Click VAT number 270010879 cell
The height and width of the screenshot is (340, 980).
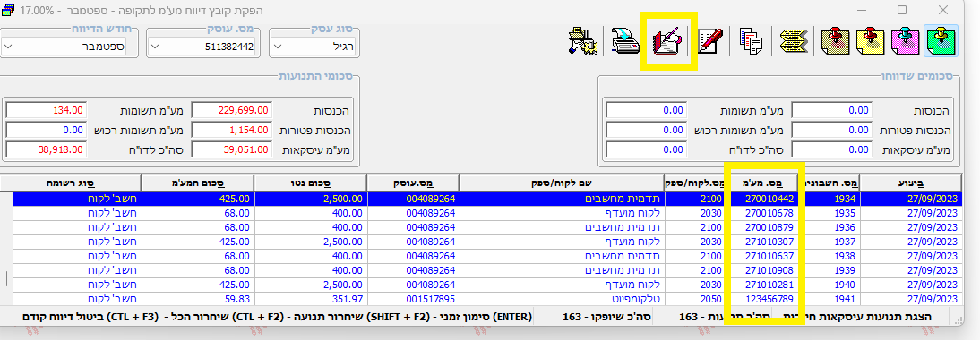tap(766, 227)
